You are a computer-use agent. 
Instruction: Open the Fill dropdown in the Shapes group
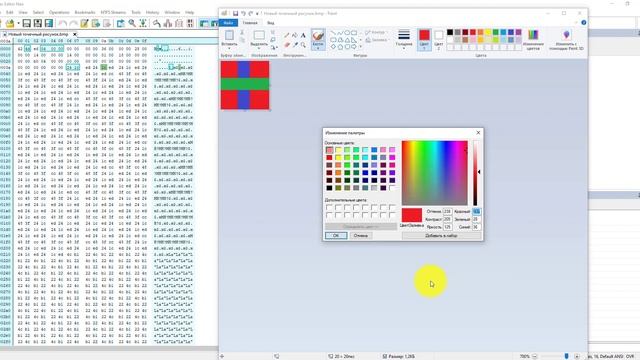point(376,40)
